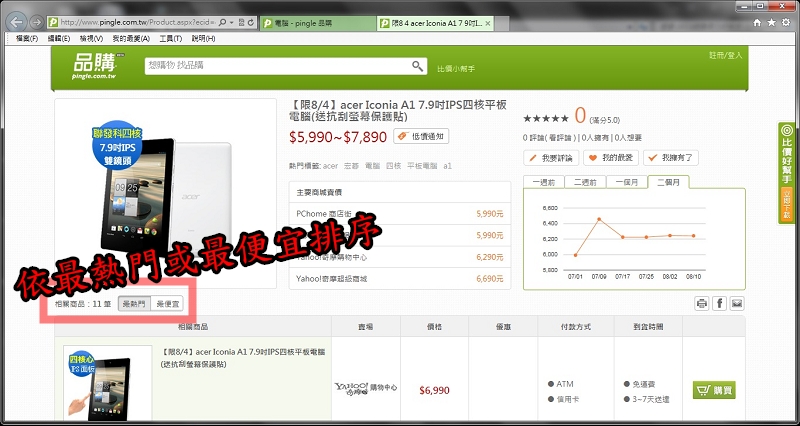Screen dimensions: 800x426
Task: Click the Yahoo!奇摩超級商城 6,690元 row
Action: (399, 279)
